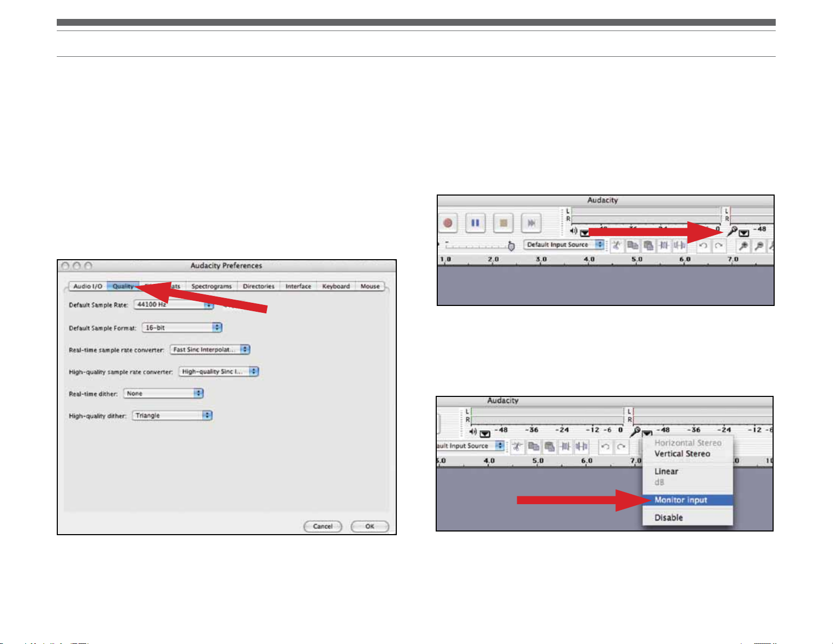The width and height of the screenshot is (833, 644).
Task: Click the yellow Stop button
Action: click(503, 223)
